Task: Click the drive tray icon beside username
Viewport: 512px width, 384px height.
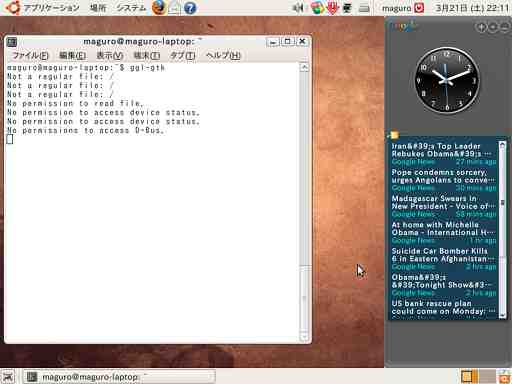Action: [x=364, y=8]
